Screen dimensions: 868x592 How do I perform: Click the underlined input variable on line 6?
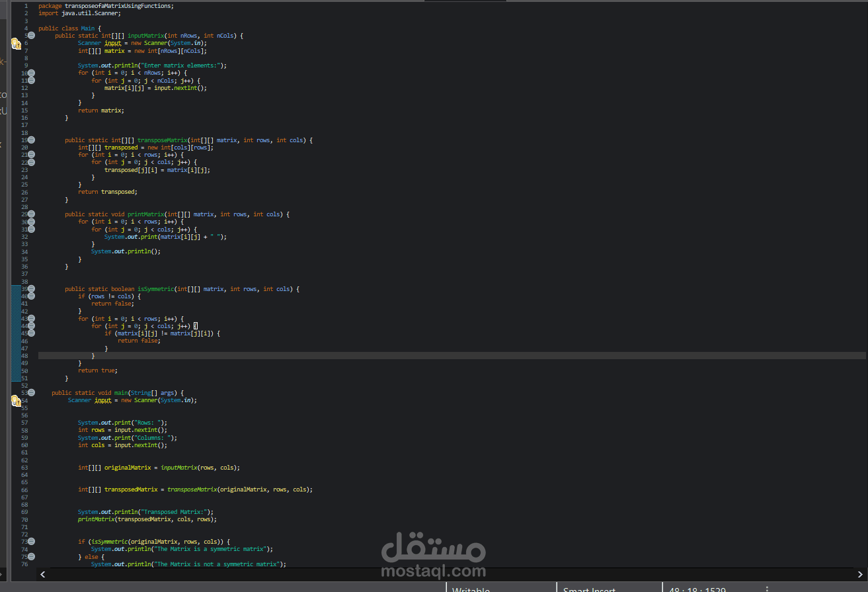point(112,43)
